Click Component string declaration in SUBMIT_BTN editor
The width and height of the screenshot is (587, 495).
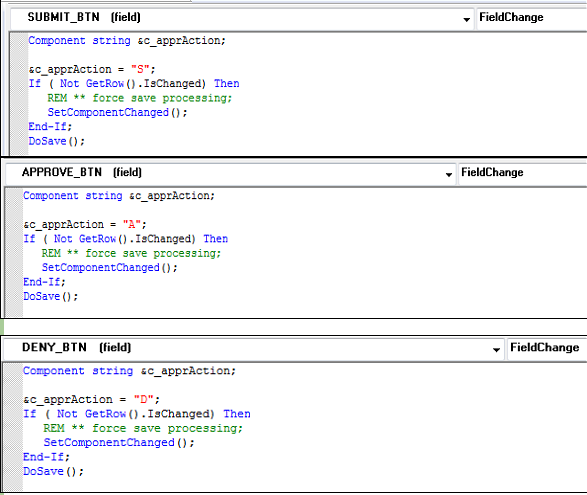pos(127,40)
